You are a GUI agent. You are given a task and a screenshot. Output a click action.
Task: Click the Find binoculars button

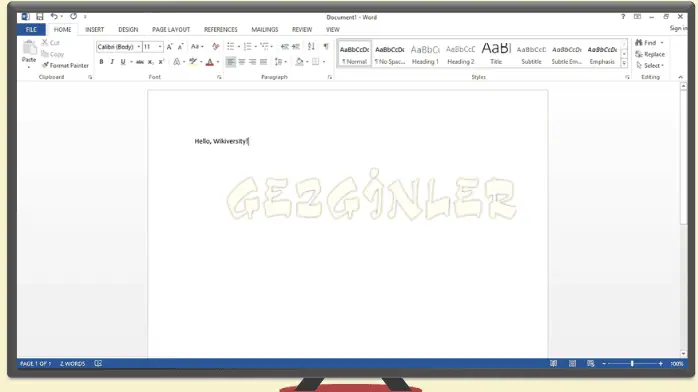646,43
